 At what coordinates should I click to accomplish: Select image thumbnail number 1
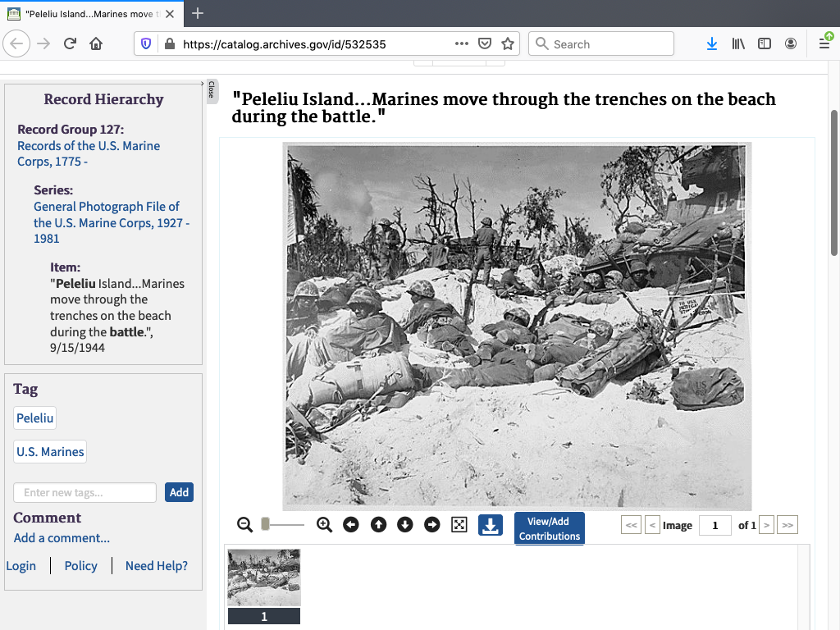[x=263, y=578]
